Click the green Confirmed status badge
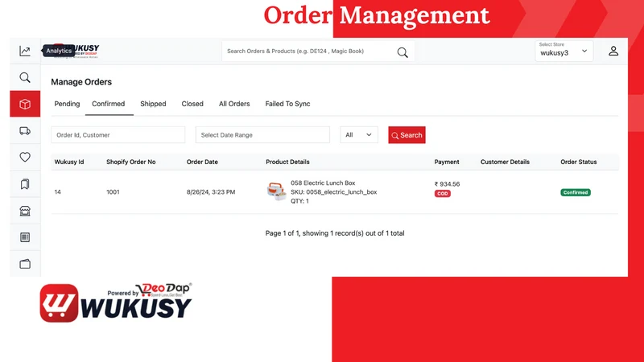Screen dimensions: 644x362 coord(576,192)
